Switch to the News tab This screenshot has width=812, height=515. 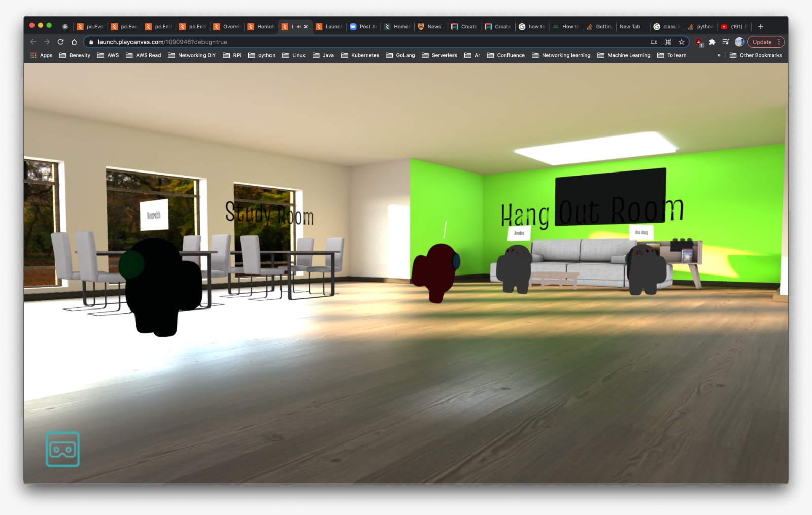pyautogui.click(x=431, y=27)
